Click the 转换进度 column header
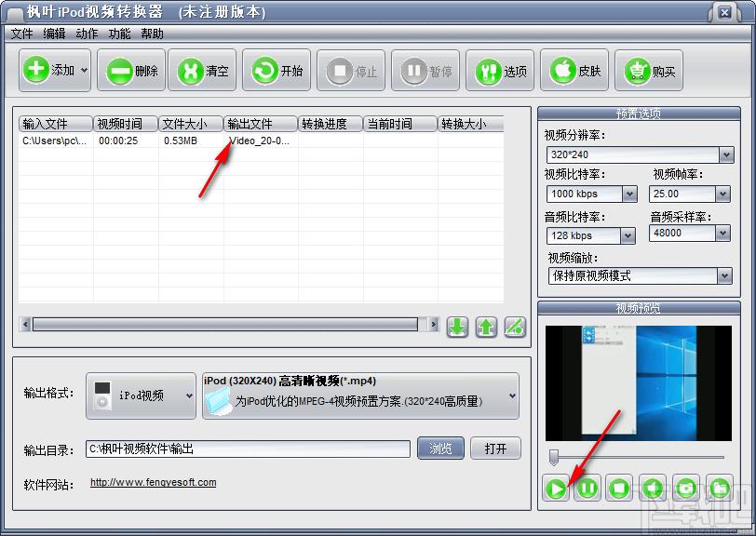This screenshot has width=756, height=536. pos(331,124)
